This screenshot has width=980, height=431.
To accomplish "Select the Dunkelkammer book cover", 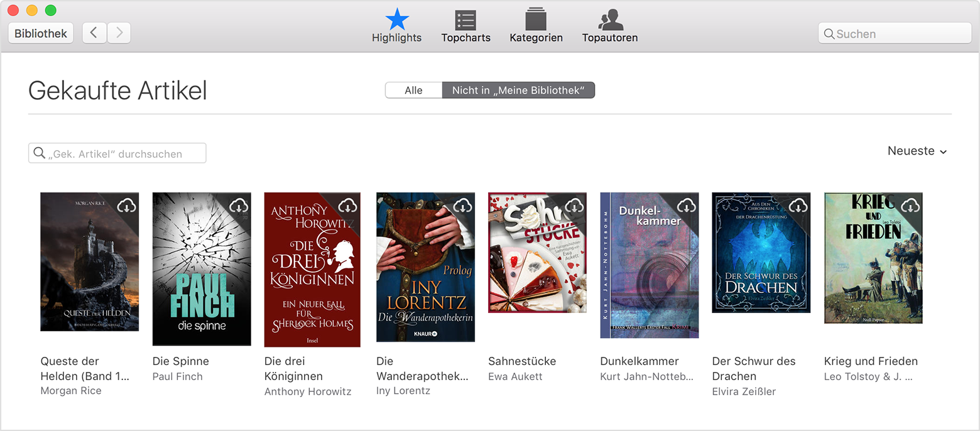I will point(650,265).
